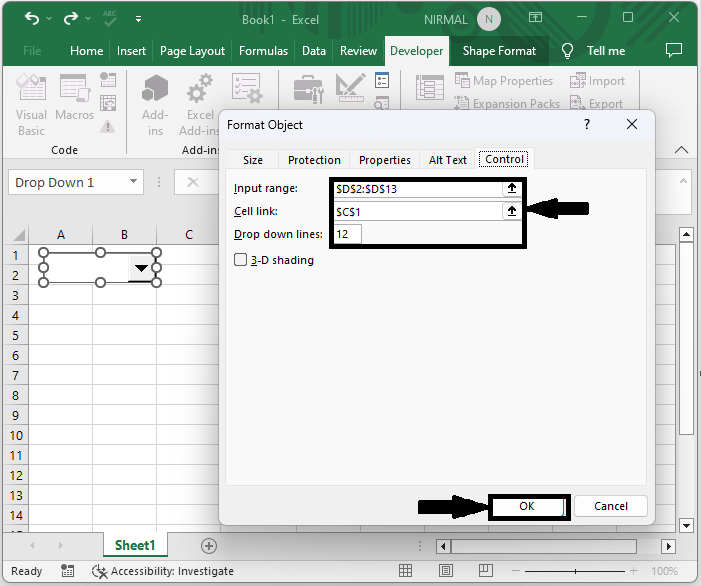This screenshot has width=701, height=586.
Task: Expand the formula bar chevron
Action: coord(683,181)
